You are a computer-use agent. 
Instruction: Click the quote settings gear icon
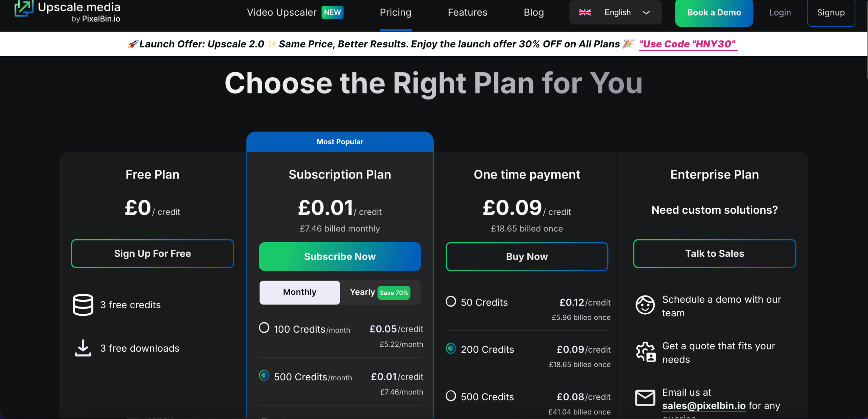click(x=645, y=352)
